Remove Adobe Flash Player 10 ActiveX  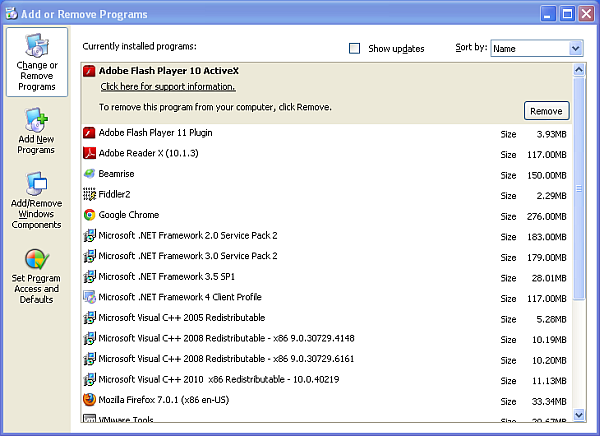pyautogui.click(x=546, y=111)
